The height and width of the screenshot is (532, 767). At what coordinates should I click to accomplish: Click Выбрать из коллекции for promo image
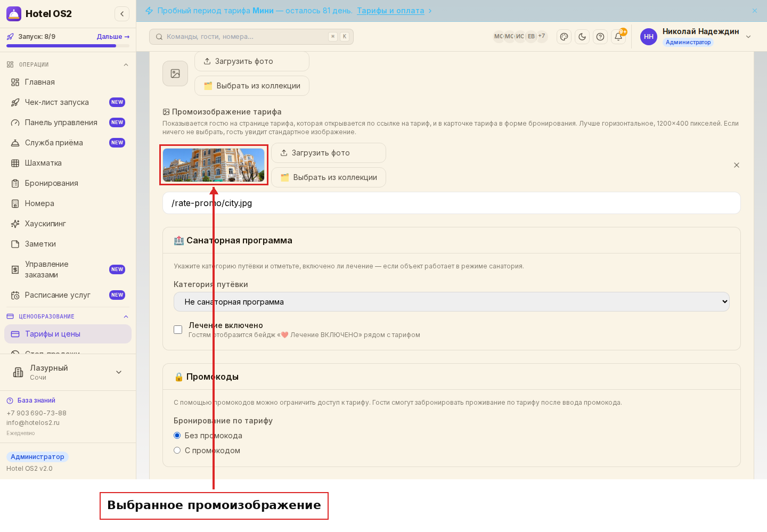pos(329,177)
